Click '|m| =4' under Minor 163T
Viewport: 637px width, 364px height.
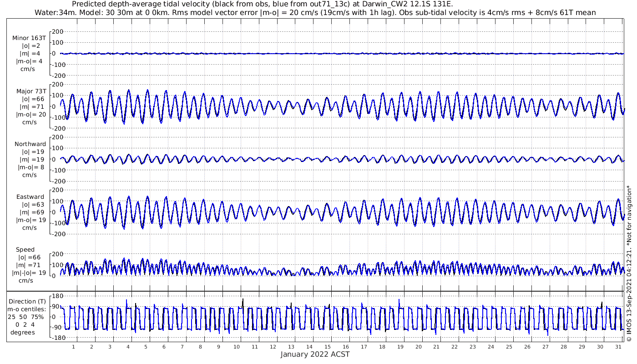pos(31,53)
